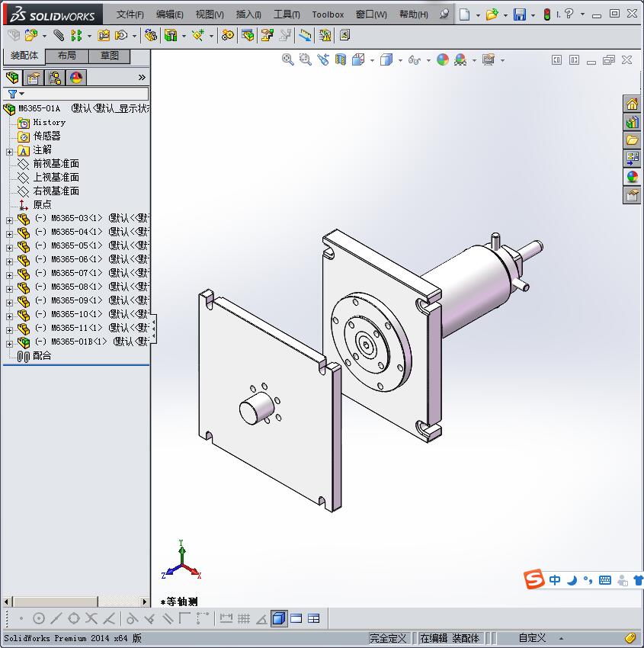644x648 pixels.
Task: Open the Assembly Features tool
Action: click(171, 36)
